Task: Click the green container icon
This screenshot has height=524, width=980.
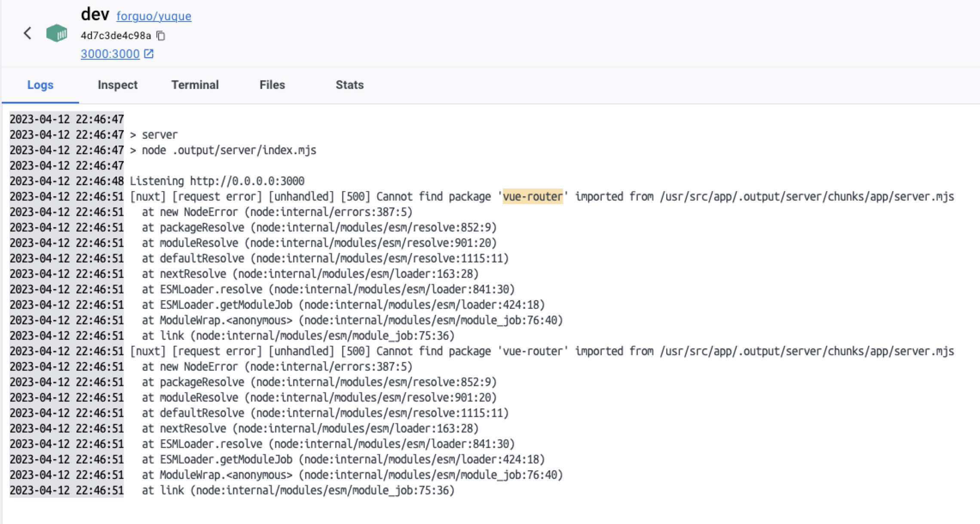Action: pos(57,33)
